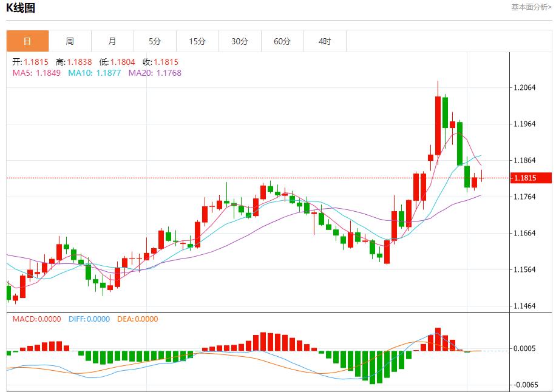Click the DIFF value label
Viewport: 556px width, 392px height.
click(x=89, y=319)
